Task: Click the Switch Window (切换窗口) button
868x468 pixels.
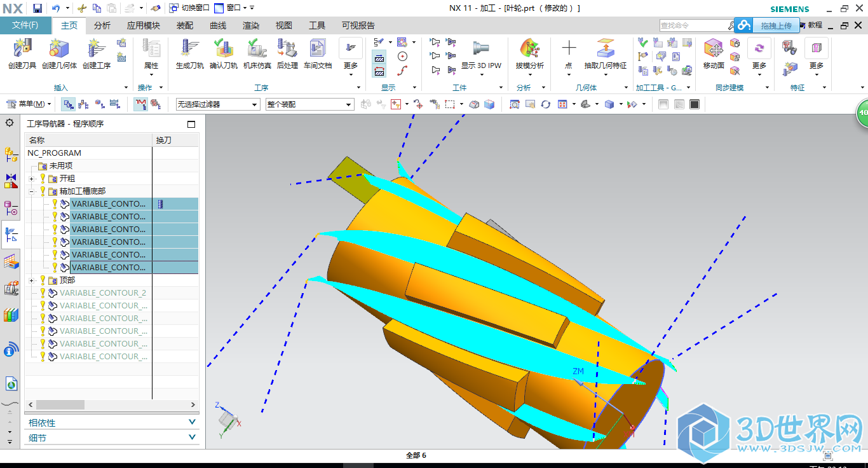Action: coord(189,8)
